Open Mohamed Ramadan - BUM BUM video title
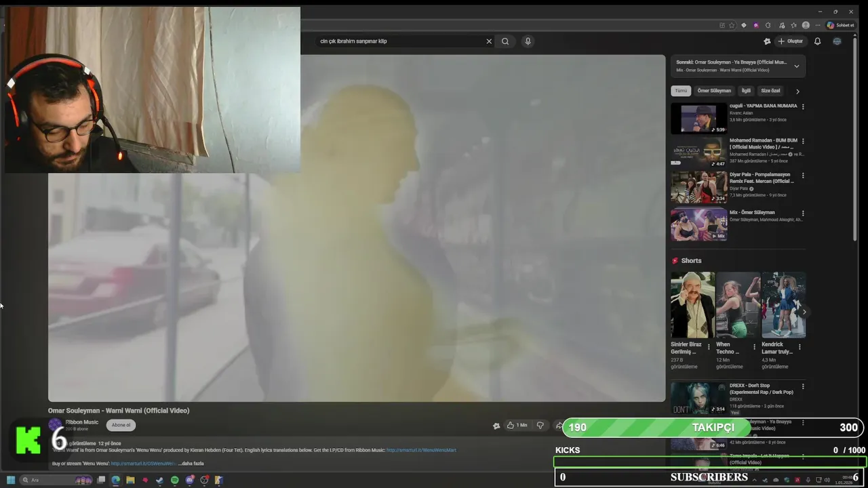Image resolution: width=868 pixels, height=488 pixels. tap(764, 144)
